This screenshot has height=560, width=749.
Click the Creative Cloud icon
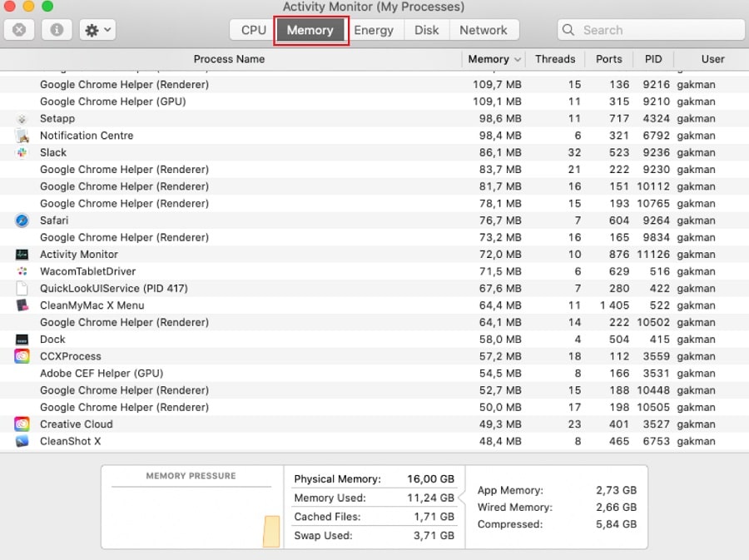tap(22, 424)
